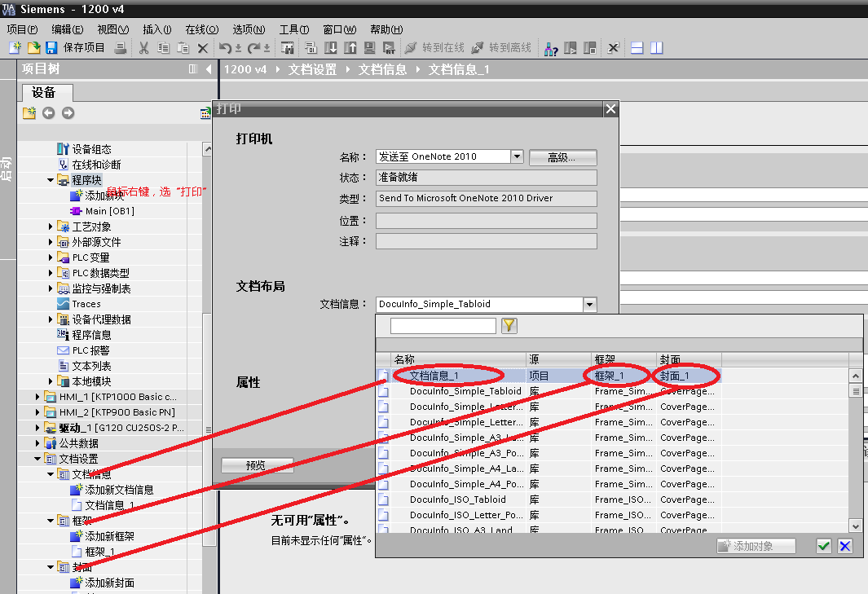868x594 pixels.
Task: Cancel selection with blue X icon
Action: click(x=845, y=546)
